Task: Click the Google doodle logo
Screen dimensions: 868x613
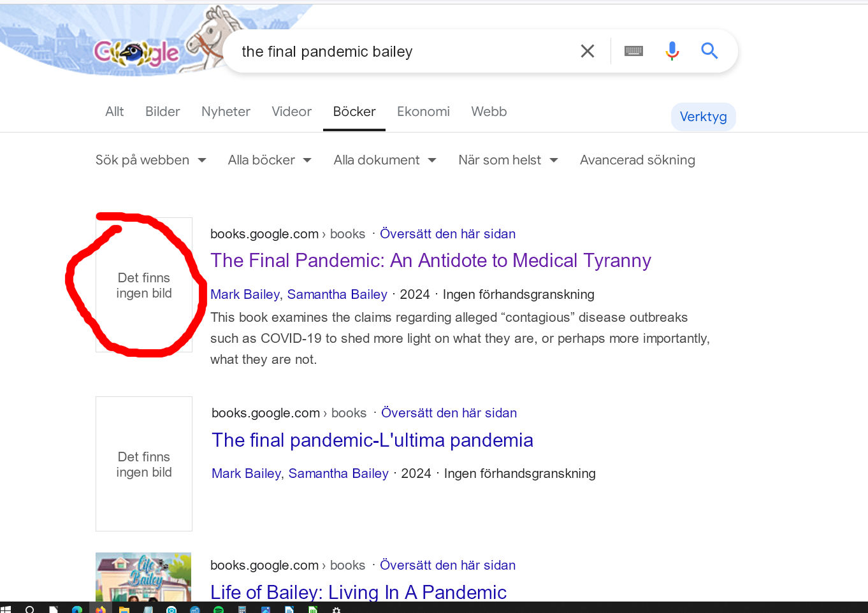Action: [137, 53]
